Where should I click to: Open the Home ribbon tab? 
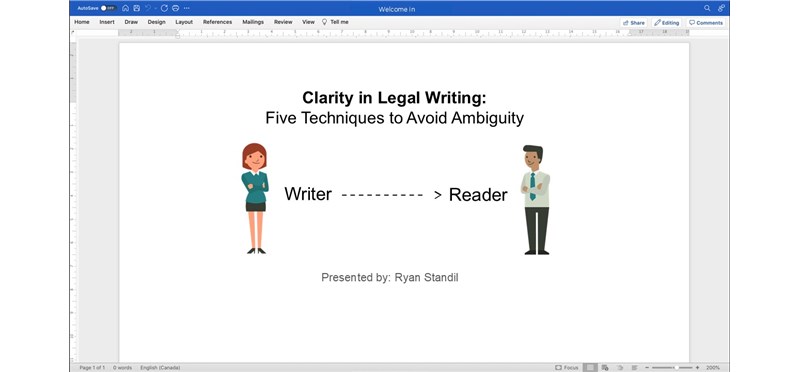[x=82, y=22]
